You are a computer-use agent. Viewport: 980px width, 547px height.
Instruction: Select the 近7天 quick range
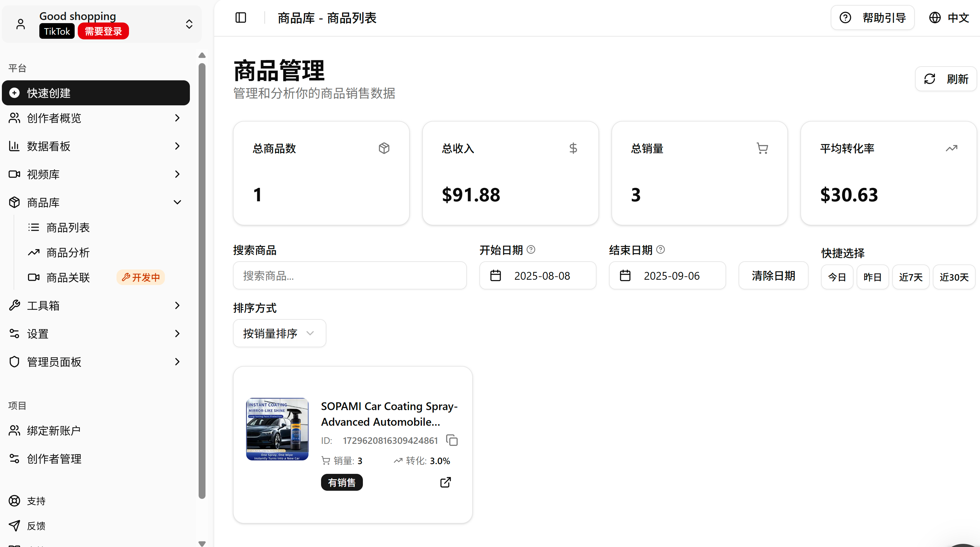910,277
